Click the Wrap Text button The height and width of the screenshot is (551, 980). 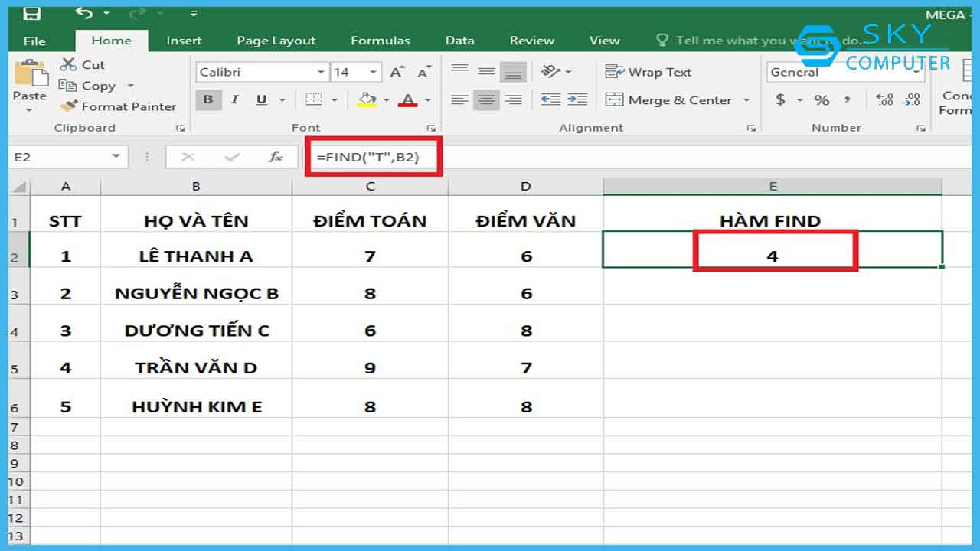648,72
